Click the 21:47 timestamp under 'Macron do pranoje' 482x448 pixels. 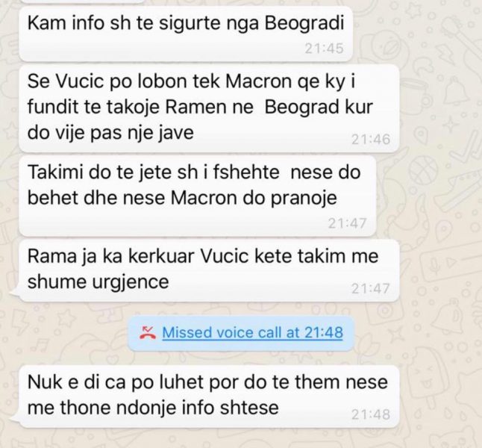[x=348, y=223]
